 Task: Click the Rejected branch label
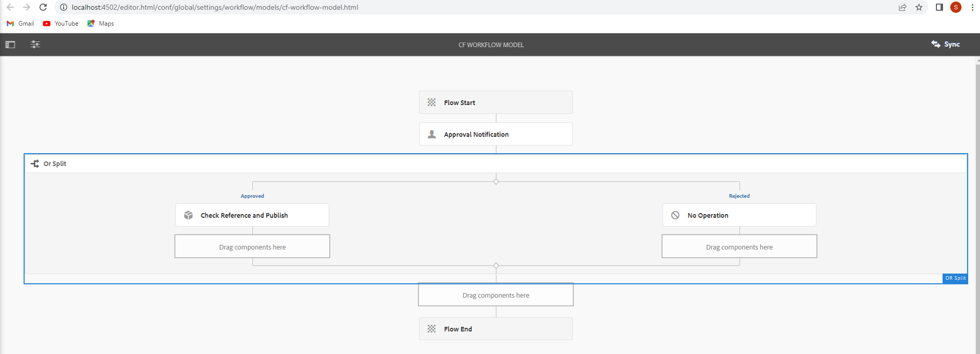739,196
